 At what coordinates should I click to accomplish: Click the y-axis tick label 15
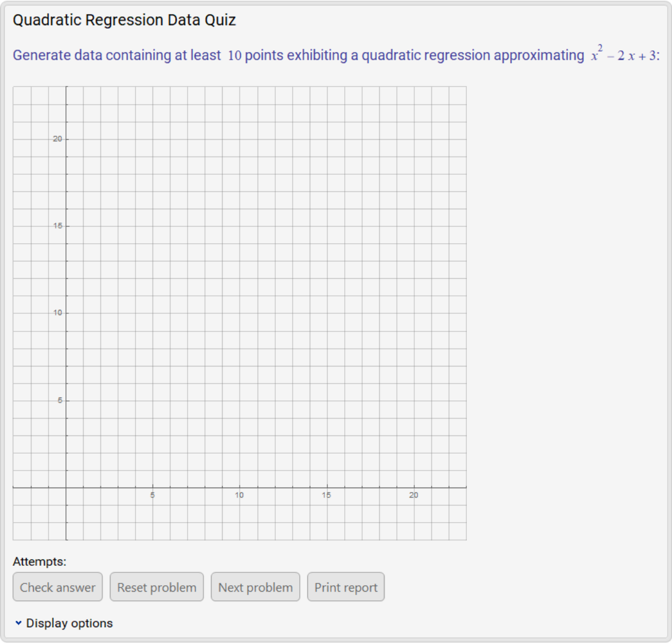(57, 226)
